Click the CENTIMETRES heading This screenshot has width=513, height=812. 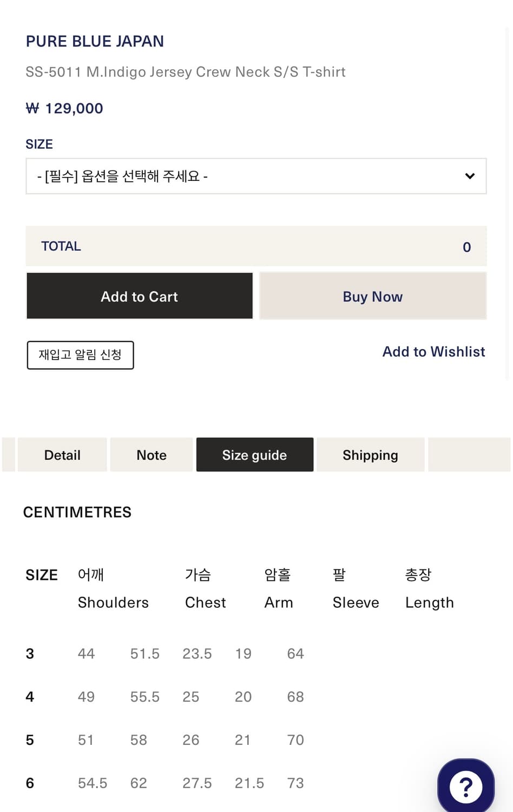click(77, 512)
